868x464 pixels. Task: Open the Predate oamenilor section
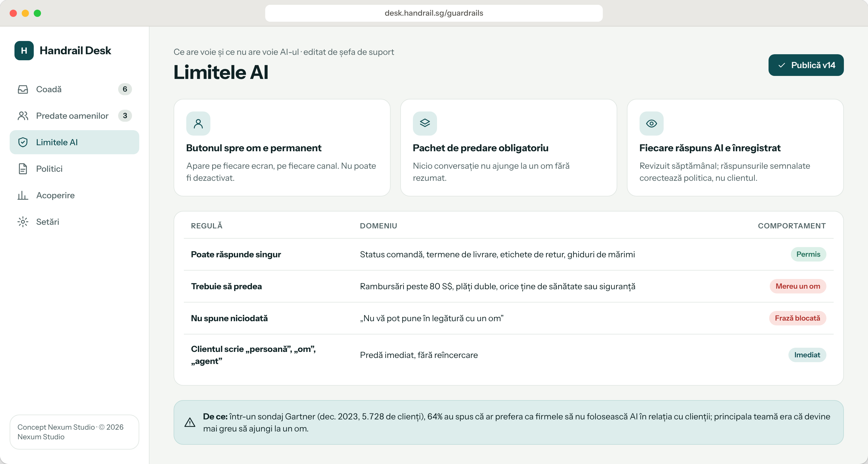(74, 116)
